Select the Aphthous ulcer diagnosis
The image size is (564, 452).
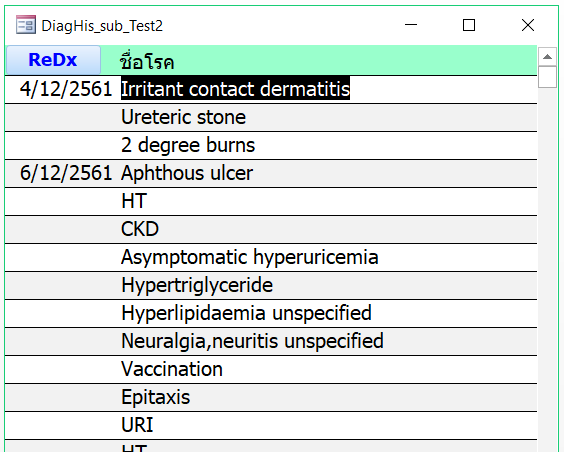[187, 173]
